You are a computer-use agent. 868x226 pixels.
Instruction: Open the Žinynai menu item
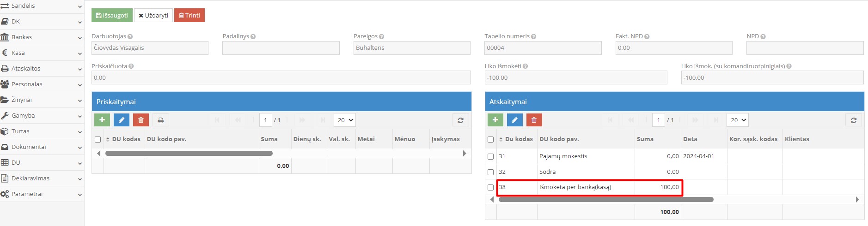point(42,100)
